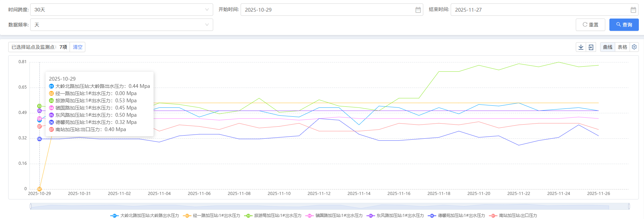Click the 查询 search button
The width and height of the screenshot is (644, 219).
(x=624, y=25)
